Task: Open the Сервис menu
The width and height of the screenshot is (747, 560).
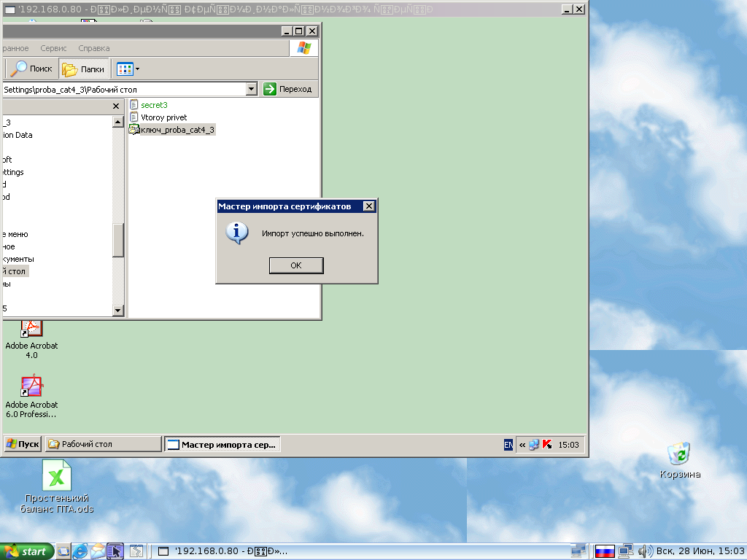Action: pyautogui.click(x=53, y=48)
